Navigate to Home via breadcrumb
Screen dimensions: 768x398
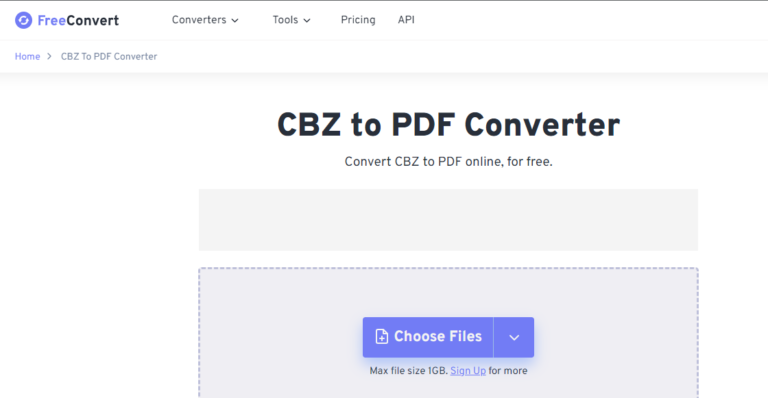click(27, 56)
